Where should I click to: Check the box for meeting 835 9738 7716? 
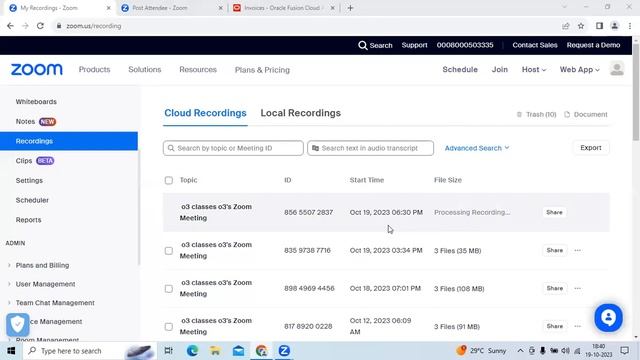coord(169,251)
